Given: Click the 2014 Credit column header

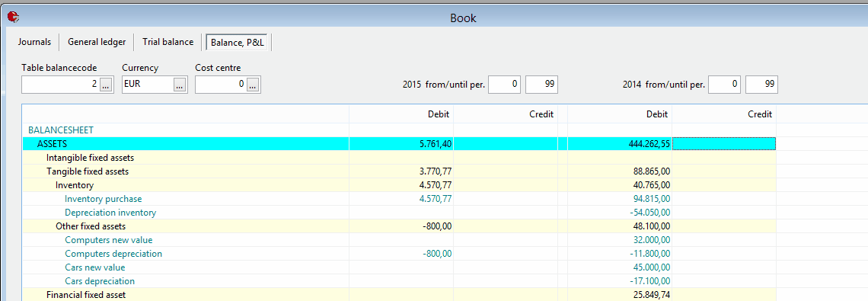Looking at the screenshot, I should point(724,114).
